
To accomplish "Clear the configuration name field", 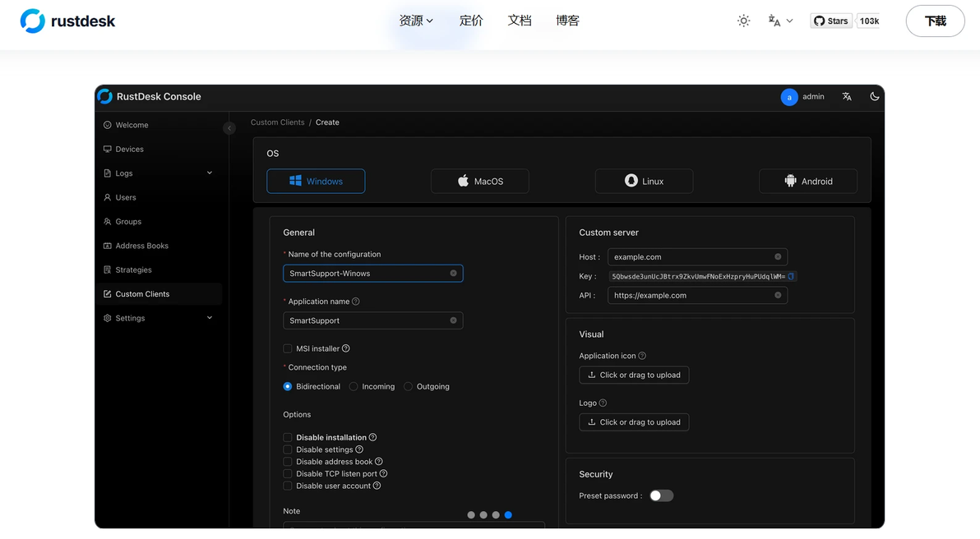I will click(x=453, y=274).
